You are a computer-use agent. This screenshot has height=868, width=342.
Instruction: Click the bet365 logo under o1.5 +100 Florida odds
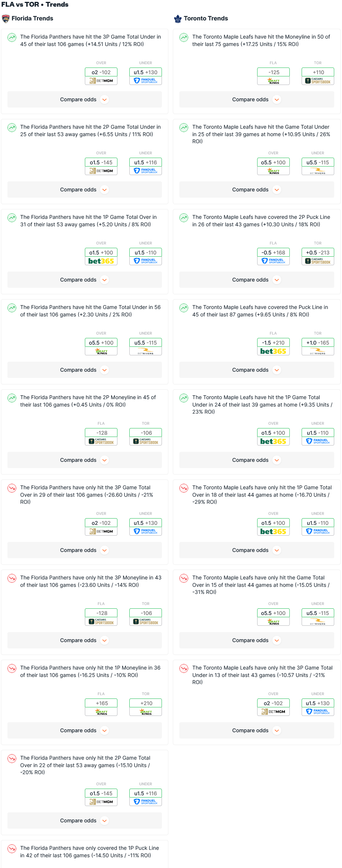(101, 261)
